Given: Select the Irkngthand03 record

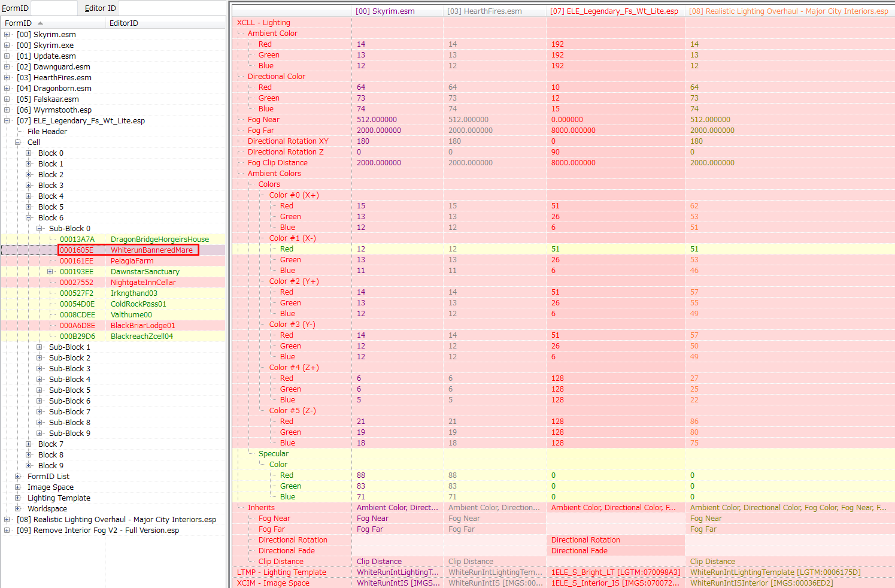Looking at the screenshot, I should point(134,293).
